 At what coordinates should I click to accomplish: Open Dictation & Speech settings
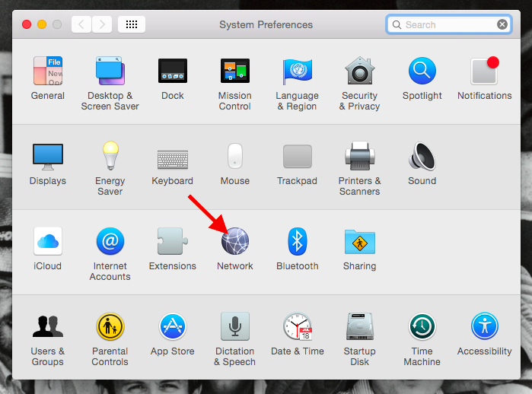tap(234, 327)
